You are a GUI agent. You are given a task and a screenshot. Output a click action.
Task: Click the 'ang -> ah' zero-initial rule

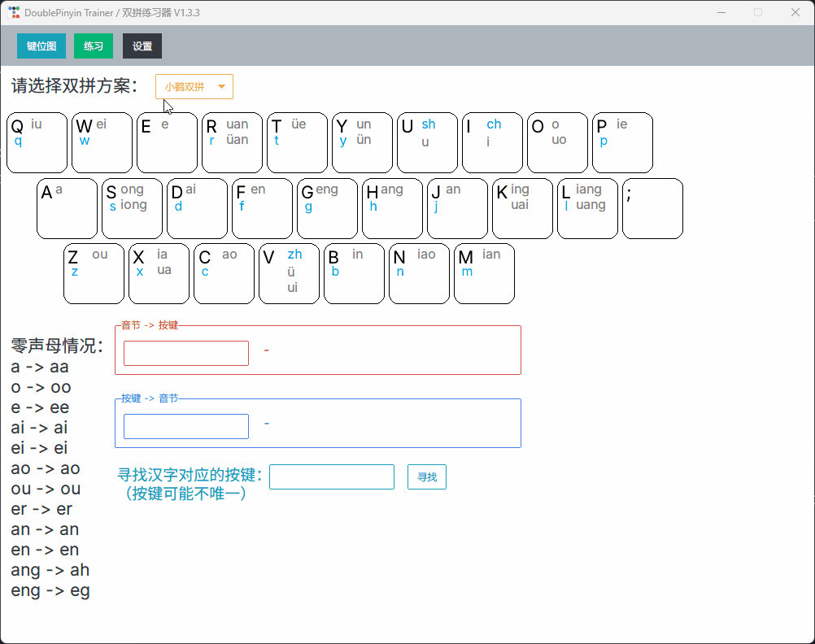pyautogui.click(x=50, y=571)
